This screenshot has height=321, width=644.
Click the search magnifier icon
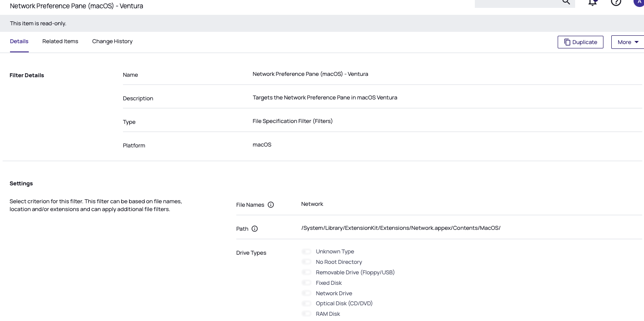(566, 2)
